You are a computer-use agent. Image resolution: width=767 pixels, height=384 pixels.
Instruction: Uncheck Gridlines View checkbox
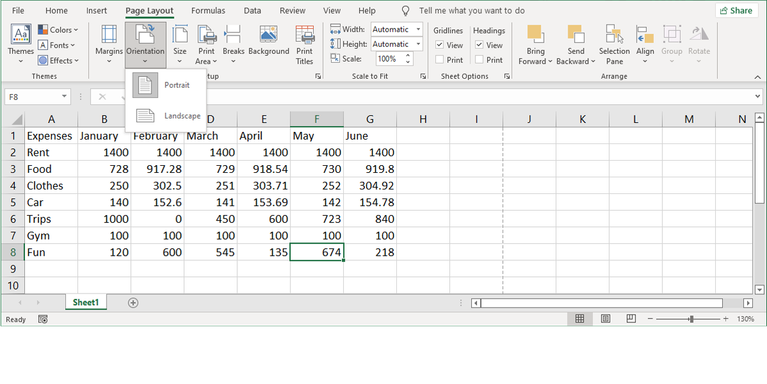click(439, 45)
